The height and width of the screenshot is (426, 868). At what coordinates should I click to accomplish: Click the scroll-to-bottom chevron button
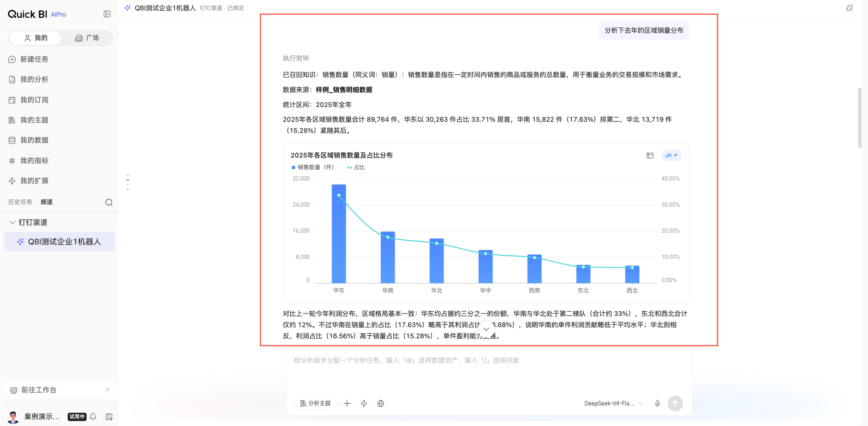point(486,329)
